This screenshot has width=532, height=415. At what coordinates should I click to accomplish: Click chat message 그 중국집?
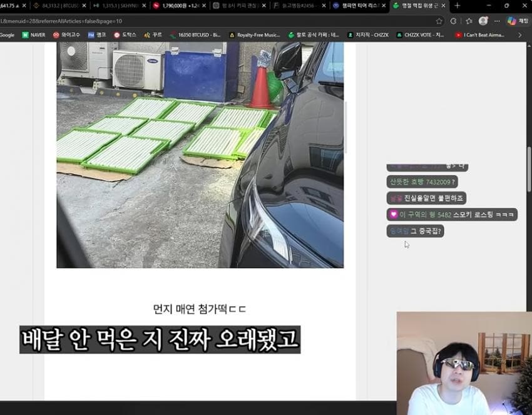click(x=416, y=231)
